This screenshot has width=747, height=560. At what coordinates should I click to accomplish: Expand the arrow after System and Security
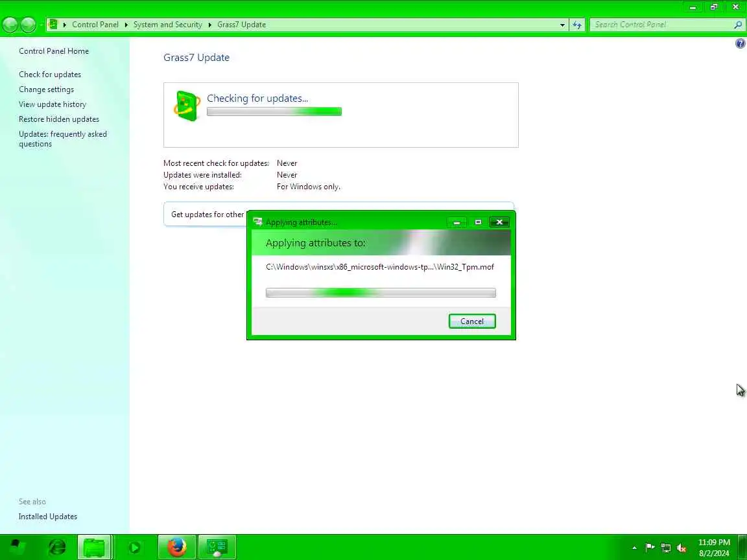[x=209, y=25]
